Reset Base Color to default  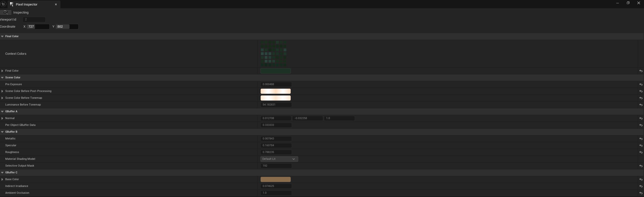pos(641,179)
